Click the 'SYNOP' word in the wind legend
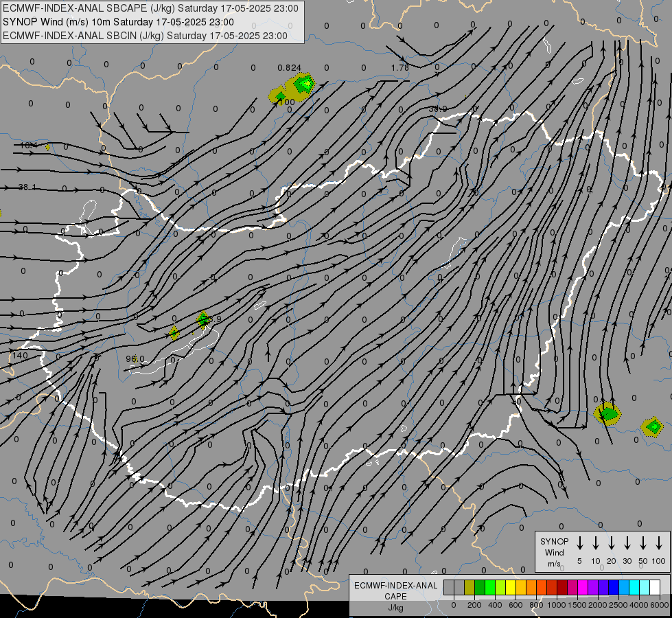Viewport: 672px width, 618px height. (554, 541)
